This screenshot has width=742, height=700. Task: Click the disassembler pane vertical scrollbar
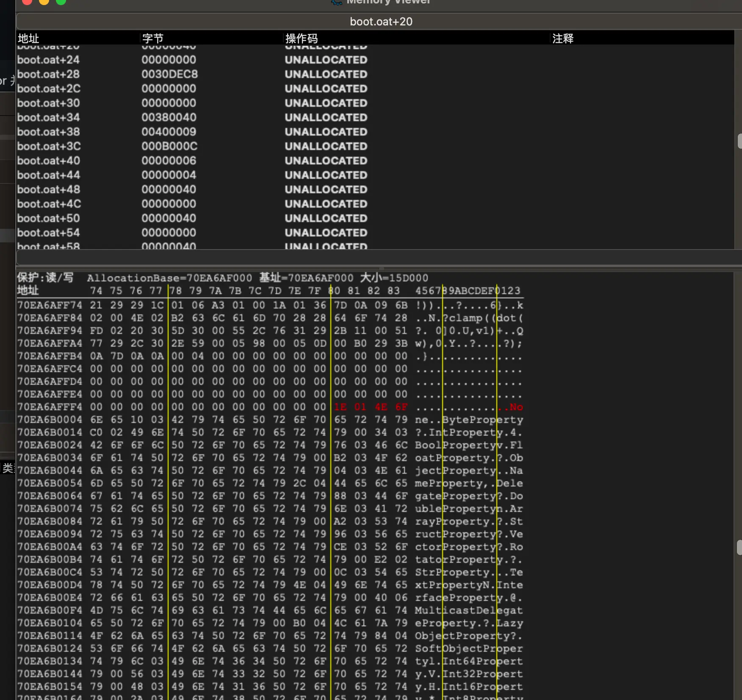[x=739, y=141]
